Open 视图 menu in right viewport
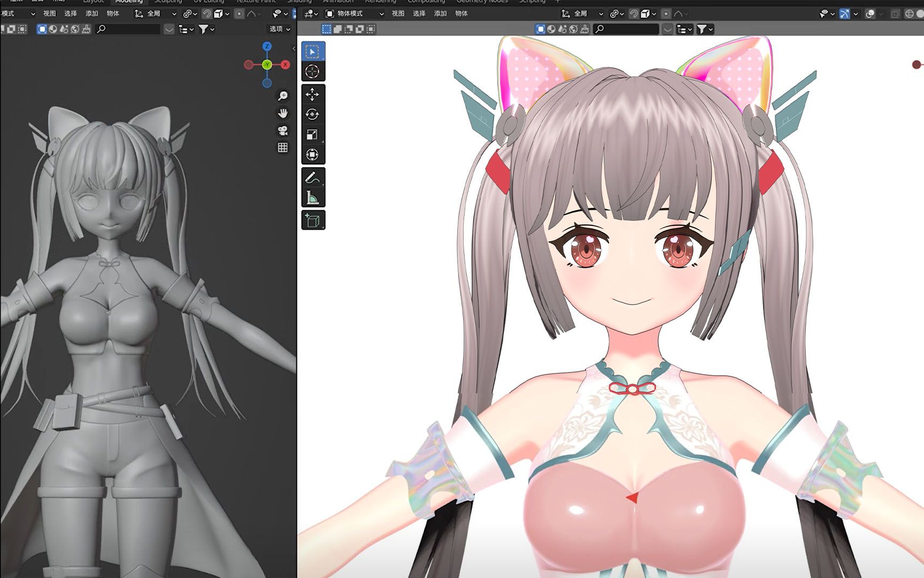Image resolution: width=924 pixels, height=578 pixels. [398, 13]
